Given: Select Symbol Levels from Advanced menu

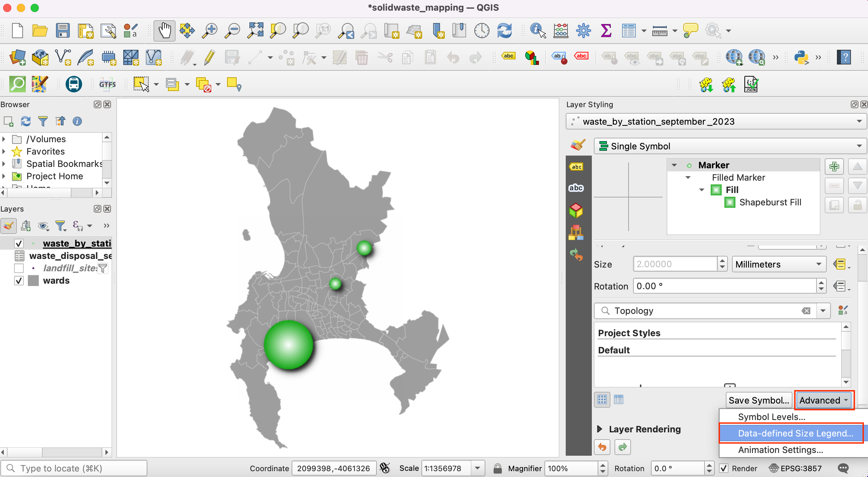Looking at the screenshot, I should coord(771,417).
